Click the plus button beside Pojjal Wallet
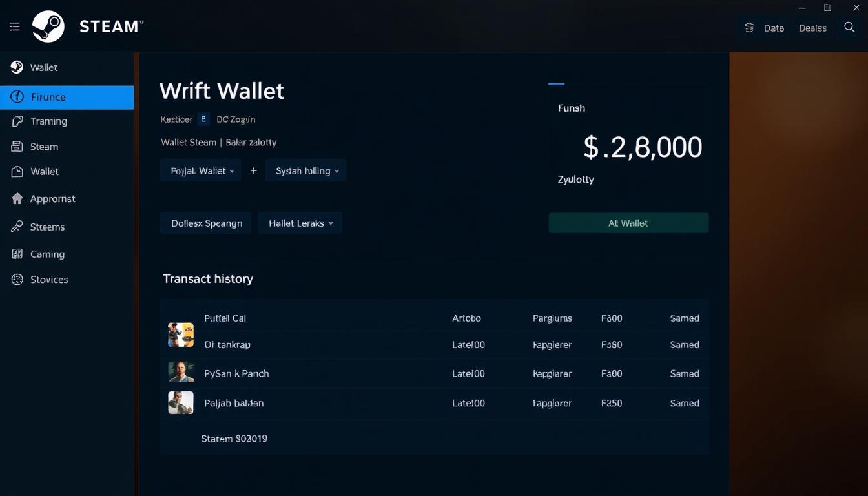The width and height of the screenshot is (868, 496). pos(253,170)
